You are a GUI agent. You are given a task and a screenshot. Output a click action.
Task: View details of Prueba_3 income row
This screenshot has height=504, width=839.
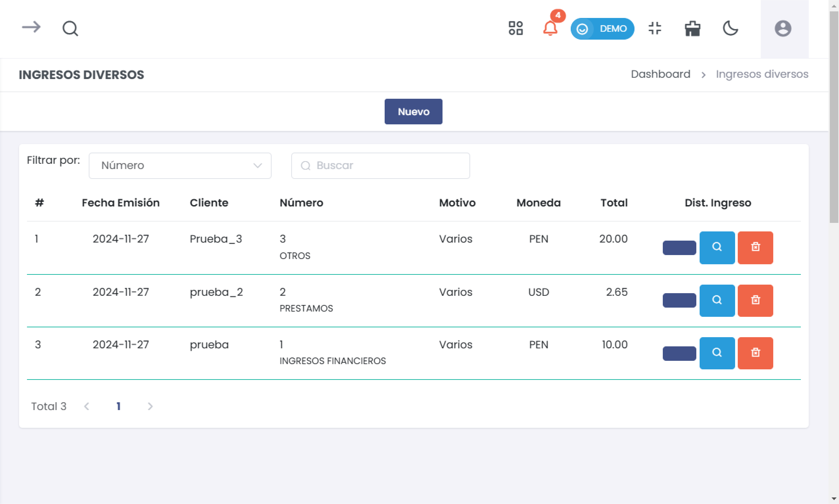(717, 247)
